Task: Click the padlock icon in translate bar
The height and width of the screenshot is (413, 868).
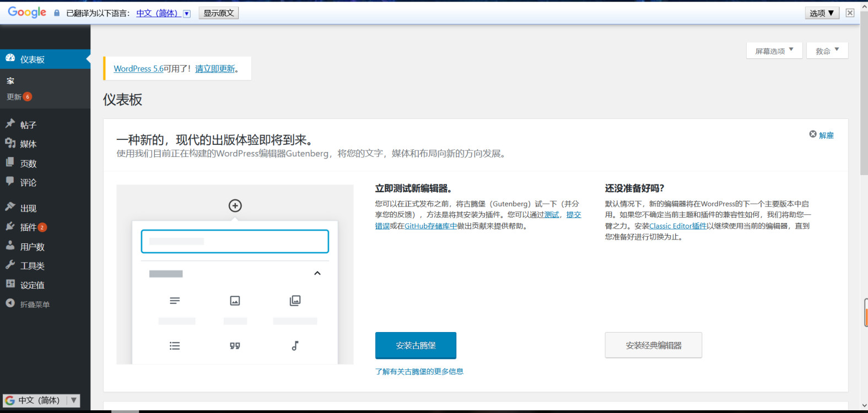Action: (57, 13)
